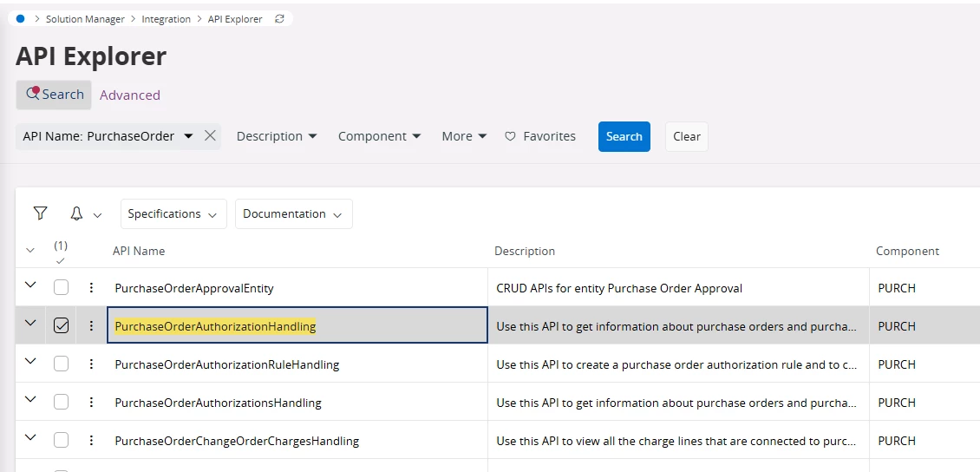Open the Component filter dropdown
This screenshot has width=980, height=472.
tap(379, 136)
